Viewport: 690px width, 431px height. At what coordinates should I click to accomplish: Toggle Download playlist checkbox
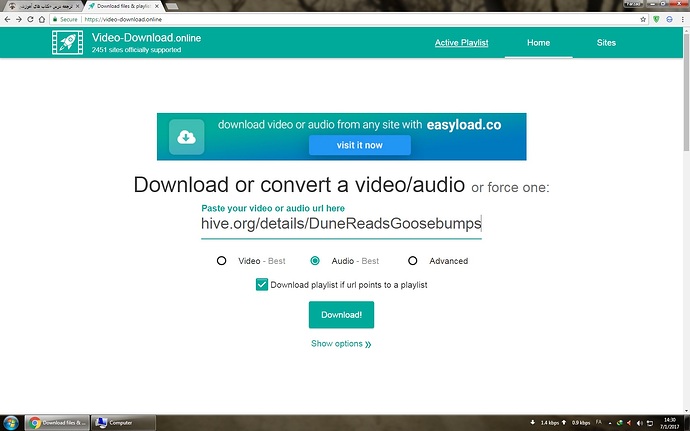point(262,284)
